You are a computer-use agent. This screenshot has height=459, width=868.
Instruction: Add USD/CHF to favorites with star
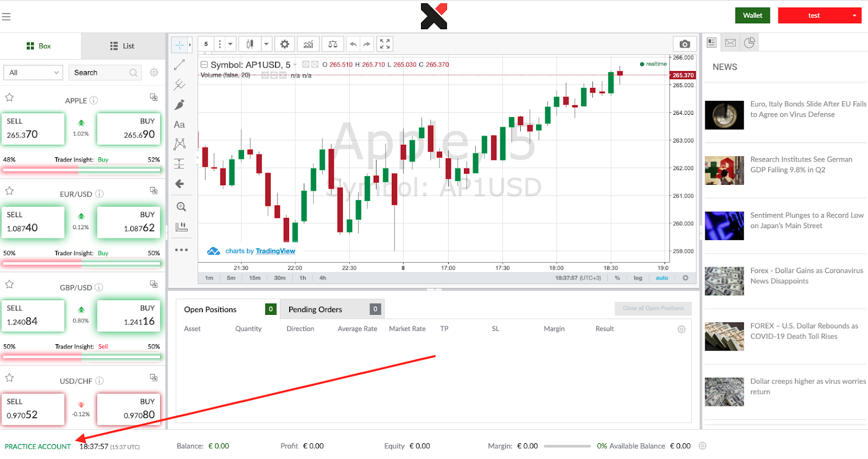9,378
